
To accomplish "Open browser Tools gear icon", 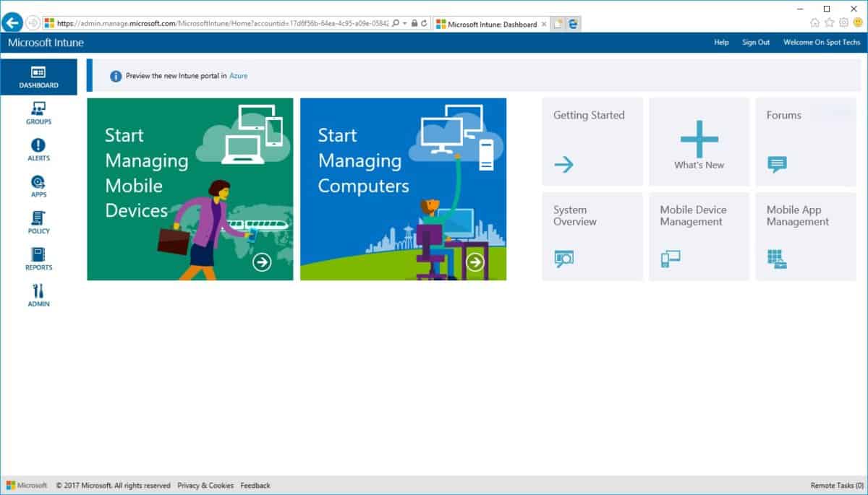I will click(843, 23).
